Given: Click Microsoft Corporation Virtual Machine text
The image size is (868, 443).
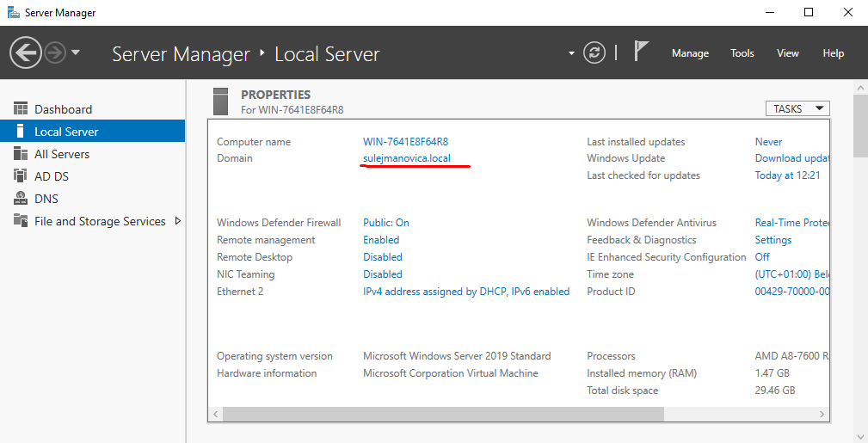Looking at the screenshot, I should click(x=450, y=373).
